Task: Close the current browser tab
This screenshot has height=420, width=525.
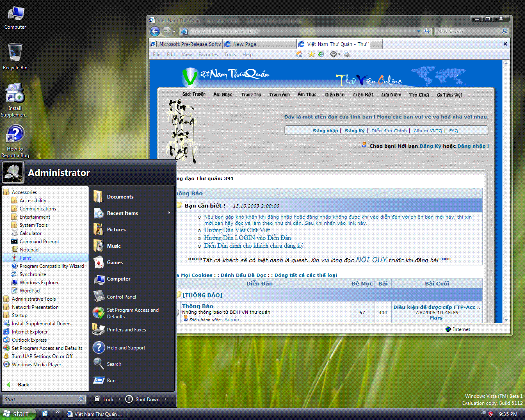Action: 505,44
